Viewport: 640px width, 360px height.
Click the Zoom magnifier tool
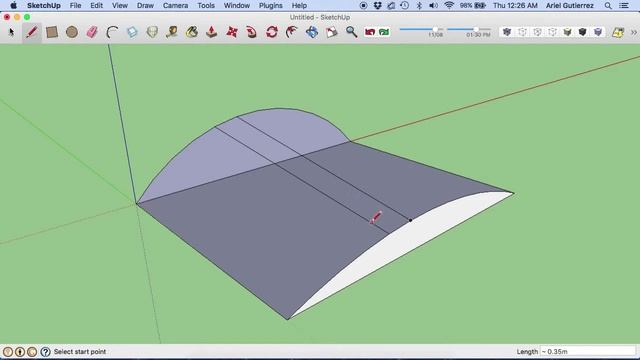pos(351,32)
